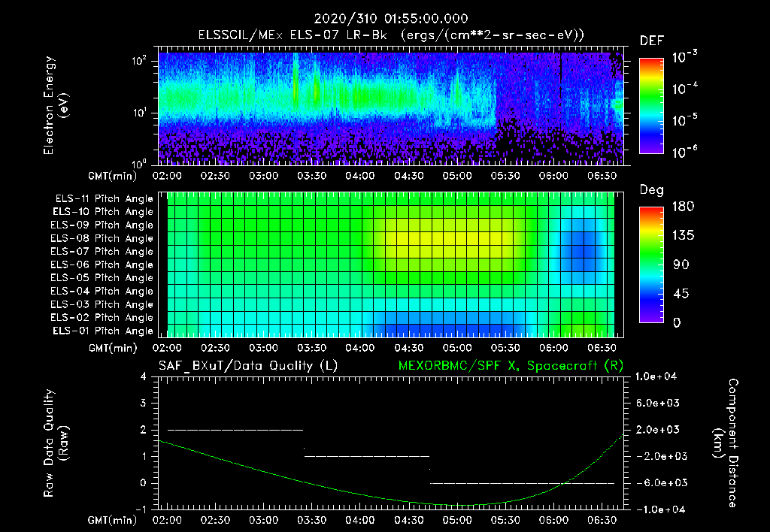The height and width of the screenshot is (532, 770).
Task: Select the ELS-04 Pitch Angle row label
Action: (102, 291)
